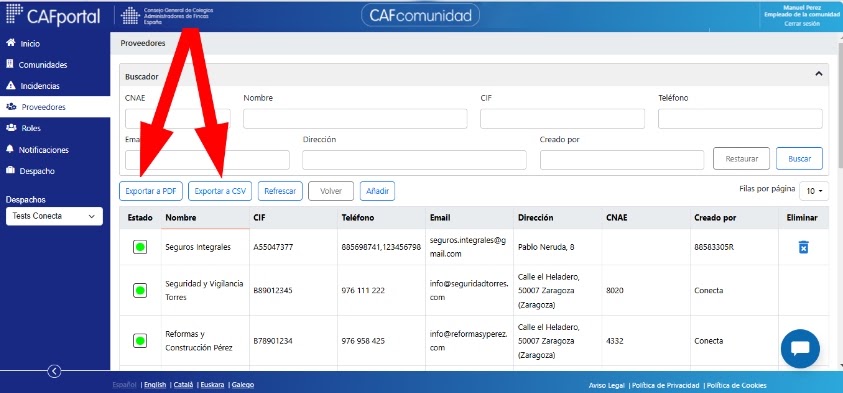Open the Despachos dropdown showing Tests Conecta
843x393 pixels.
tap(54, 216)
